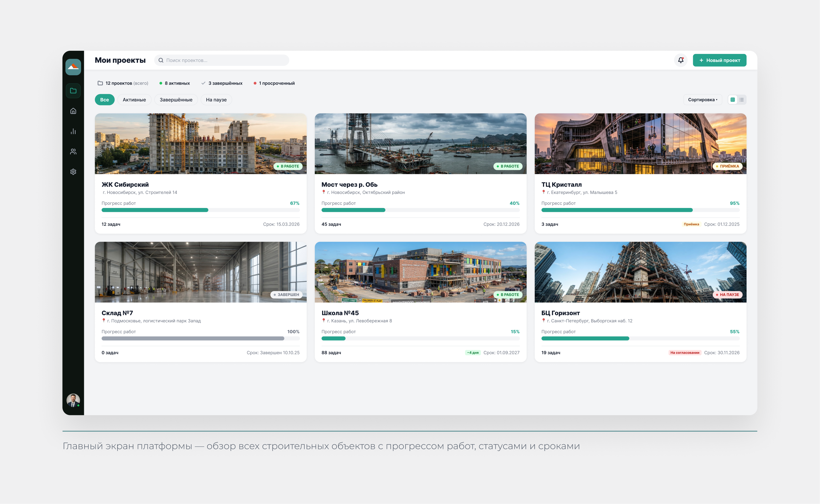Open the analytics bar chart icon
The width and height of the screenshot is (820, 504).
[x=73, y=131]
